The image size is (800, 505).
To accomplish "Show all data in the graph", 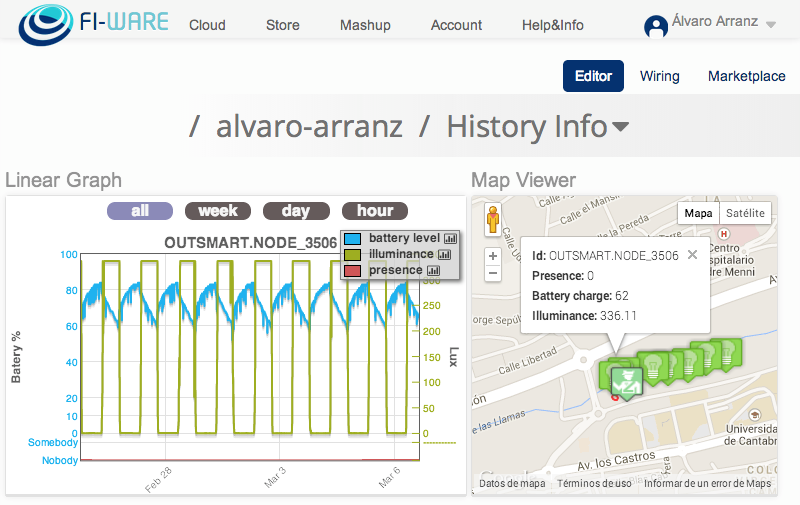I will pyautogui.click(x=140, y=211).
